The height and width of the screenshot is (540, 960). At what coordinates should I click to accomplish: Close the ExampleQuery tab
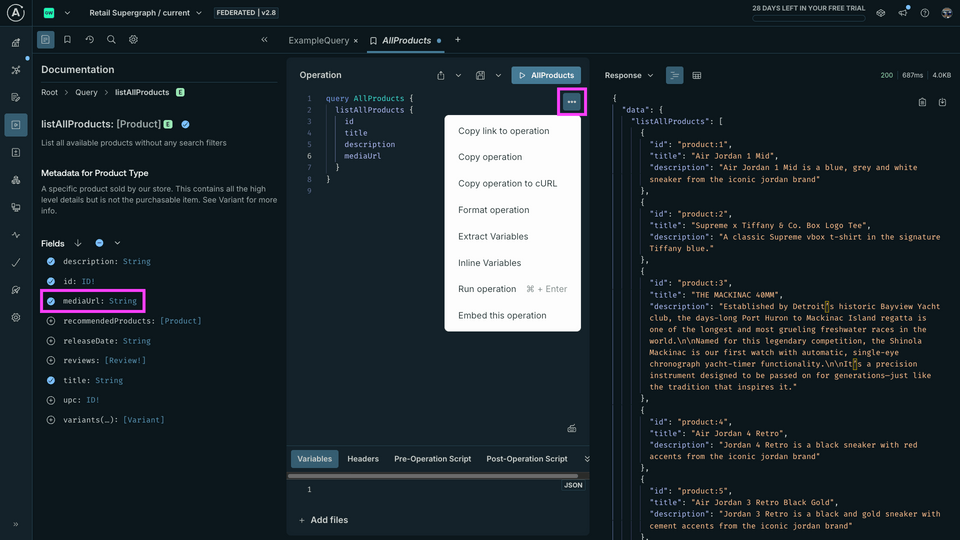(x=356, y=41)
